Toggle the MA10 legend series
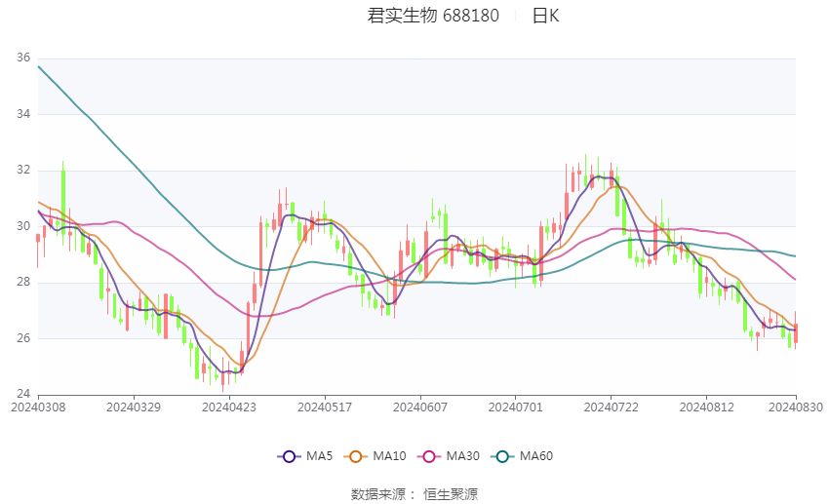 (x=375, y=456)
